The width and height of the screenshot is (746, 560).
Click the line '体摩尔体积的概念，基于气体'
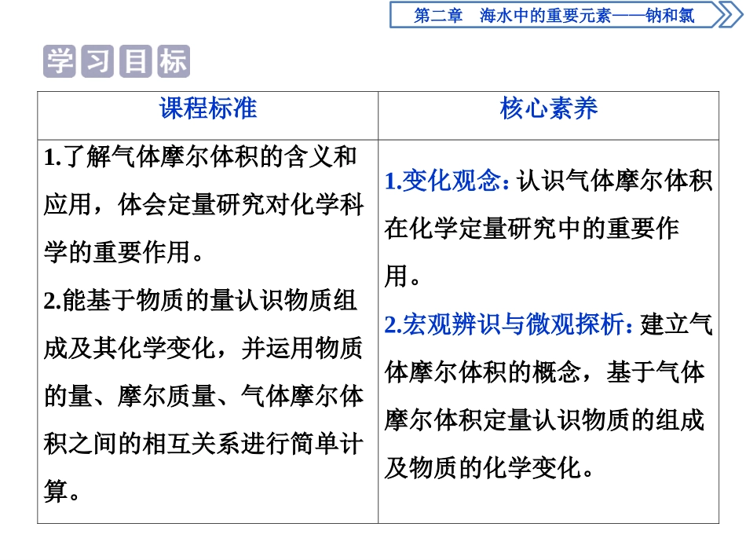pyautogui.click(x=544, y=372)
